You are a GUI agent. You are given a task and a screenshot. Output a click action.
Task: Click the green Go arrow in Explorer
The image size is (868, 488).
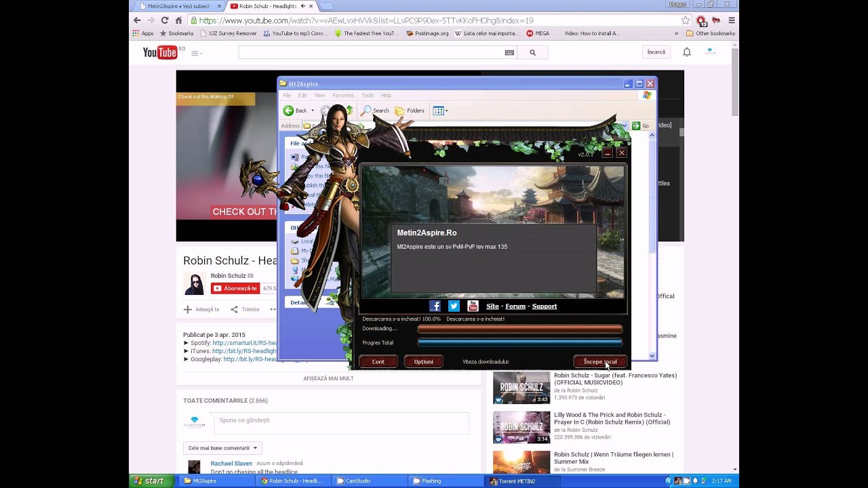[x=636, y=125]
